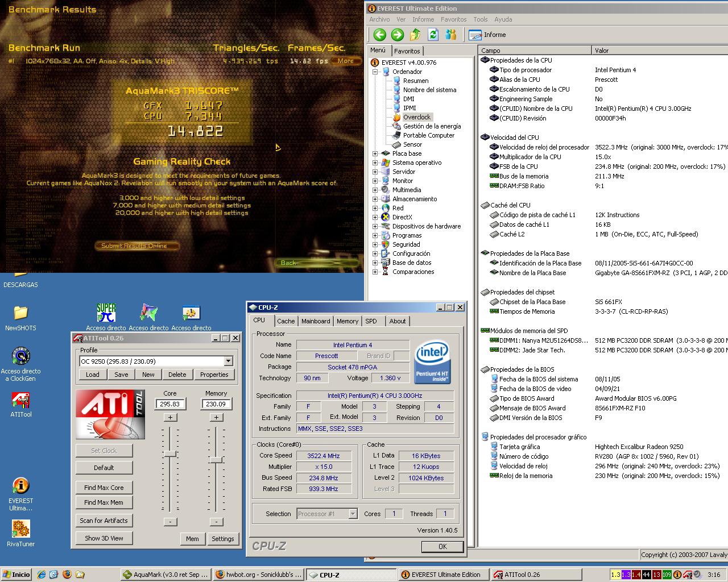Expand the DirectX tree node
Viewport: 728px width, 582px height.
(x=375, y=217)
